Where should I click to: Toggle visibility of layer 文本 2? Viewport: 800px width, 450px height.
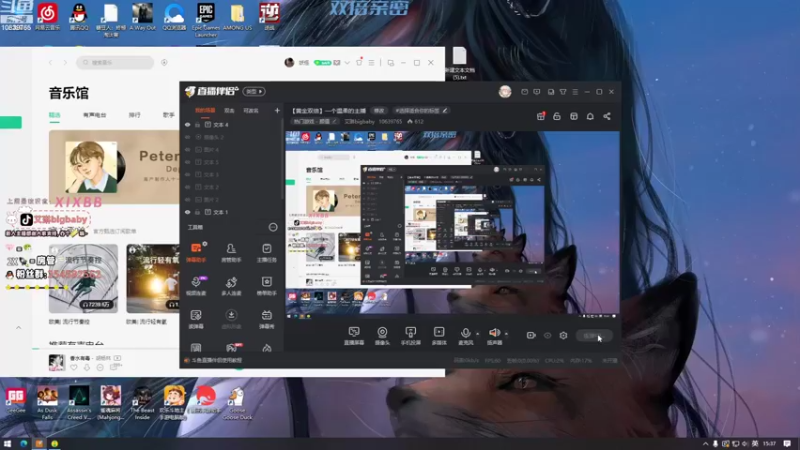[188, 187]
